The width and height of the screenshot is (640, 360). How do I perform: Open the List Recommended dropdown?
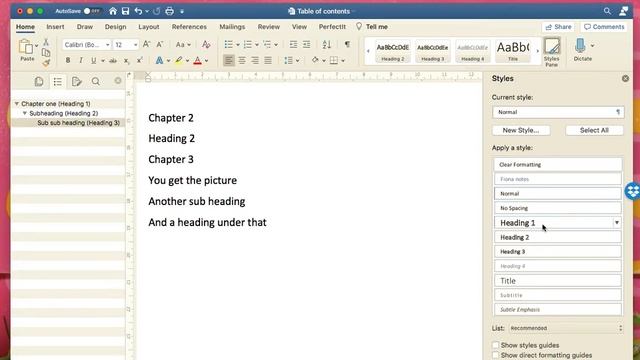pyautogui.click(x=567, y=328)
